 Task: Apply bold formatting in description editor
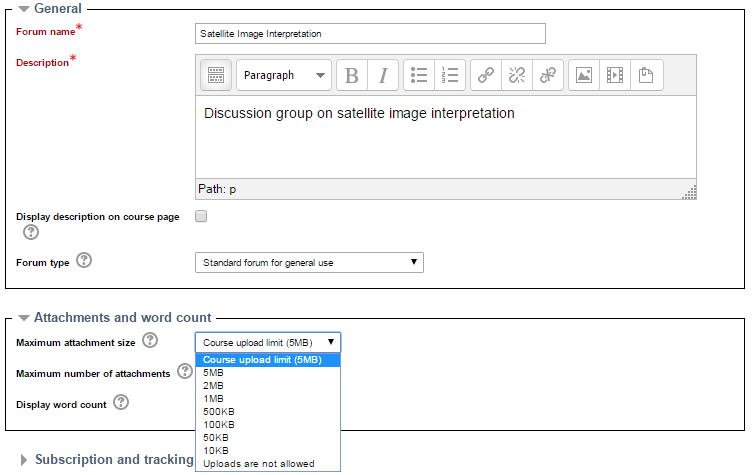352,75
